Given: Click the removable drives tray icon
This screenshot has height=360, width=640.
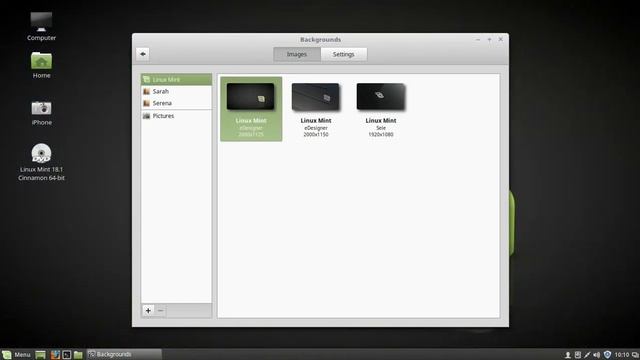Looking at the screenshot, I should [578, 355].
